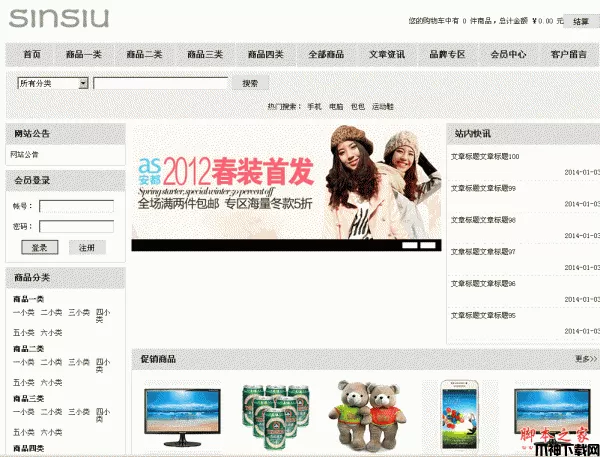The width and height of the screenshot is (600, 457).
Task: Click the 2012春装首发 banner image
Action: [x=286, y=182]
